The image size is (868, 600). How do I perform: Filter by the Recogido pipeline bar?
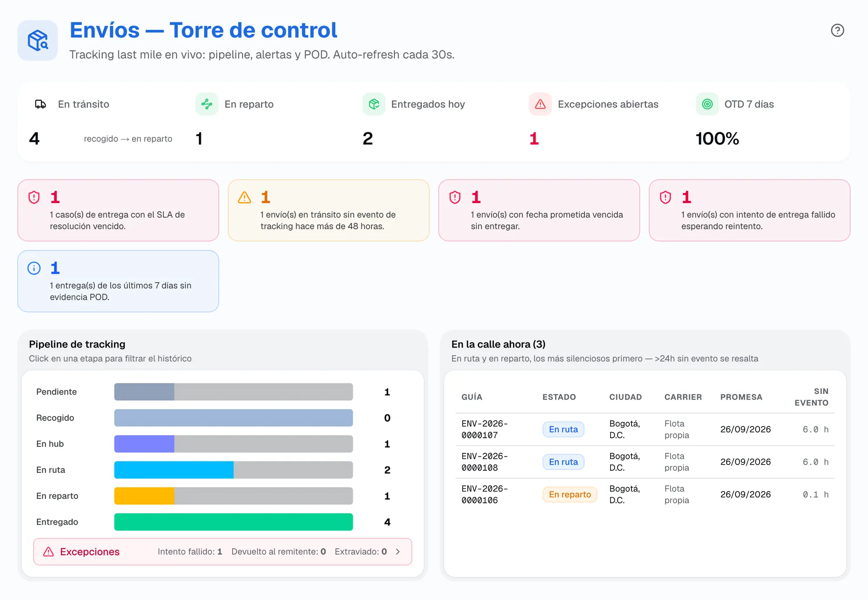coord(233,418)
